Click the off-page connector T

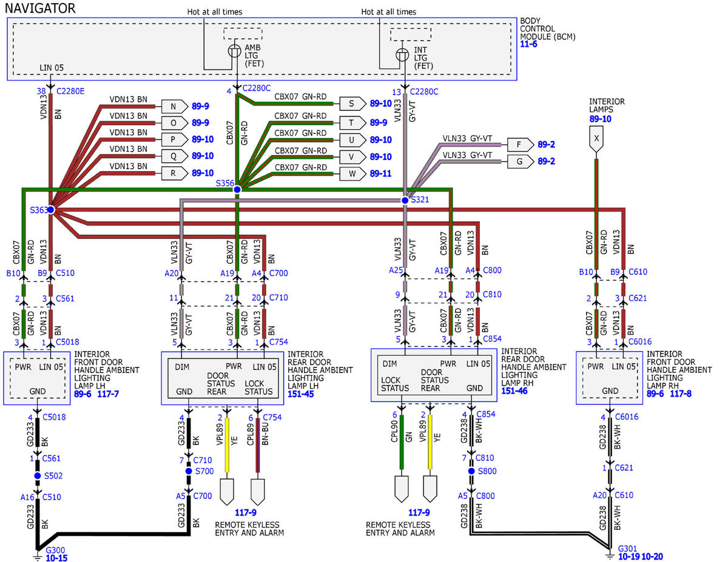[352, 123]
